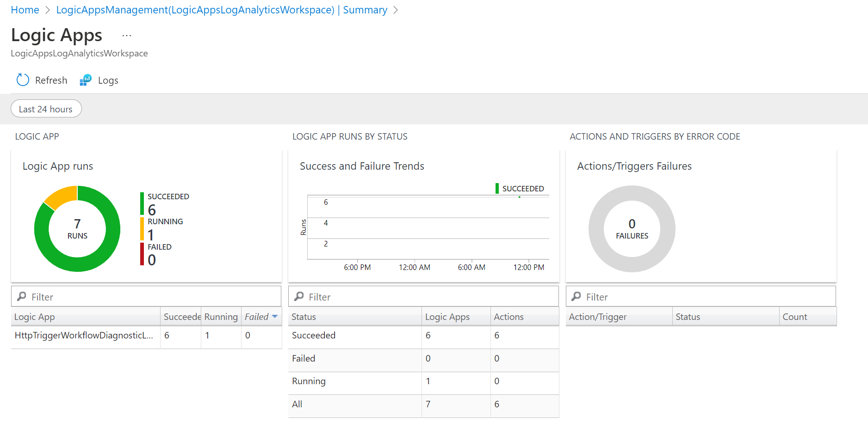Click the magnifier icon in Action/Trigger filter
Screen dimensions: 868x448
tap(577, 296)
